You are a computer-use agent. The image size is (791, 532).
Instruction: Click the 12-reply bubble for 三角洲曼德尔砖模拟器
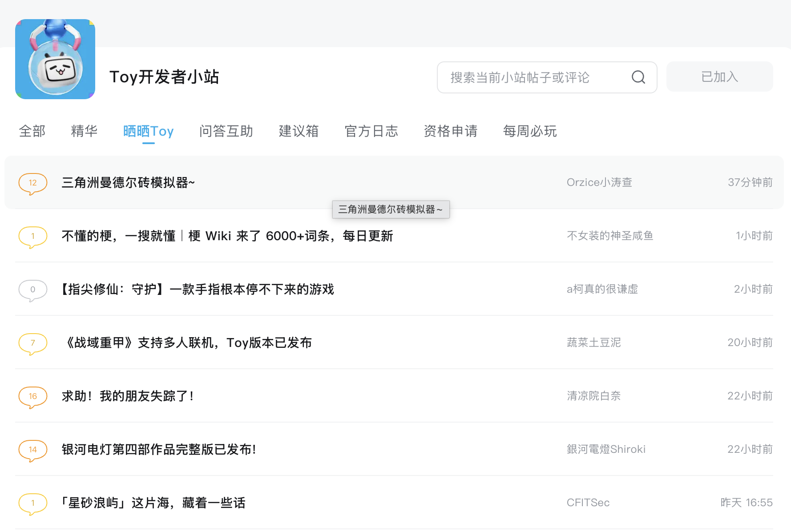pyautogui.click(x=33, y=183)
